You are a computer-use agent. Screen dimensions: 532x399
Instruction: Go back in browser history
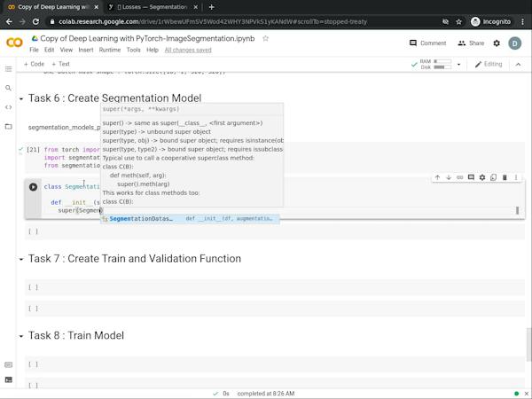tap(9, 21)
